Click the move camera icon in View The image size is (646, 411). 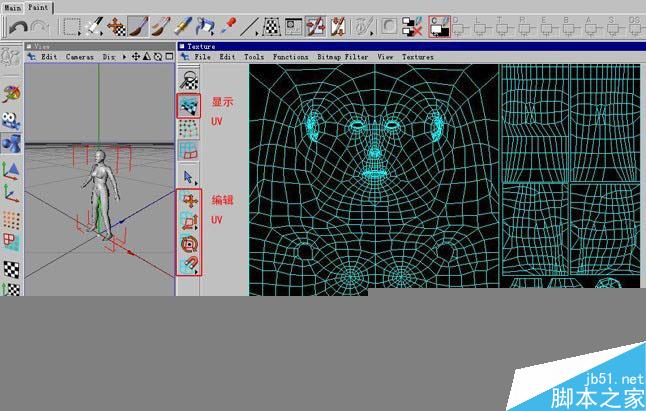point(136,56)
